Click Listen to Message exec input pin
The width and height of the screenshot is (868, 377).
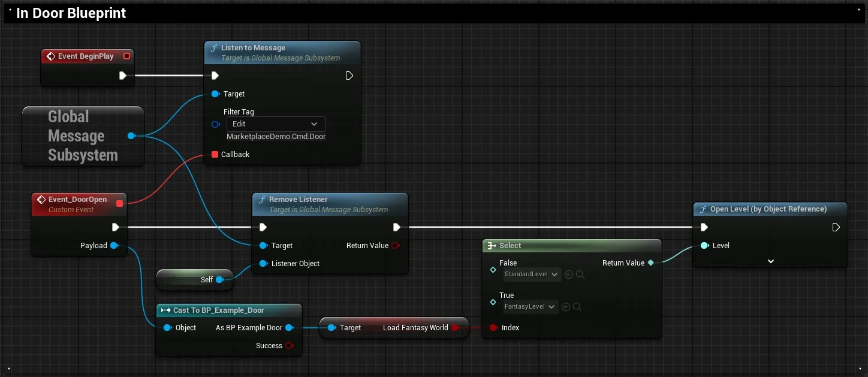pos(215,76)
